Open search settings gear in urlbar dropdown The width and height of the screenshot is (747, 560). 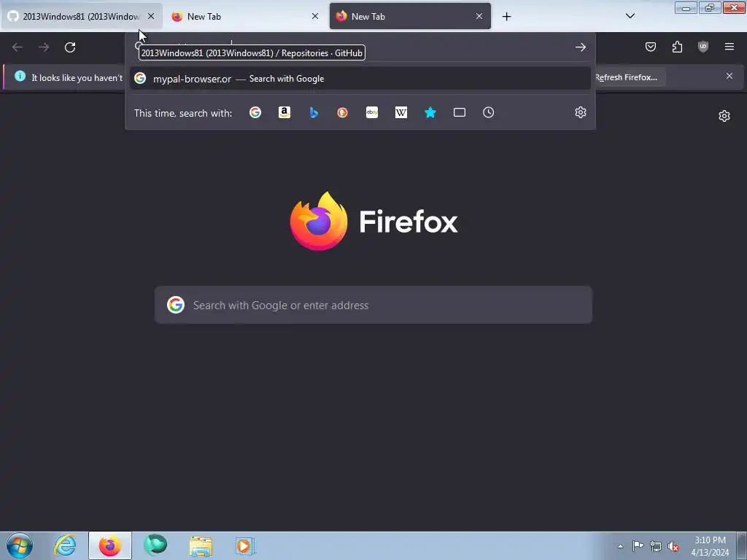pos(580,112)
